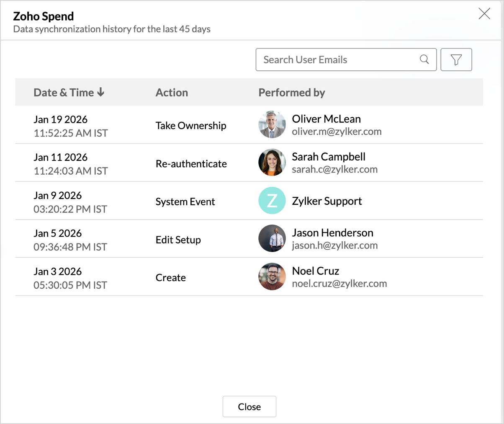Click Sarah Campbell's avatar picture
Viewport: 504px width, 424px height.
272,163
